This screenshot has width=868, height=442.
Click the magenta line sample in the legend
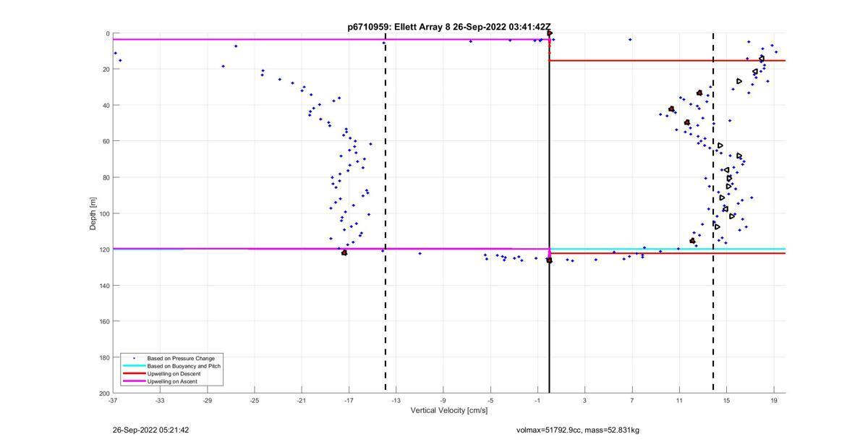tap(134, 381)
